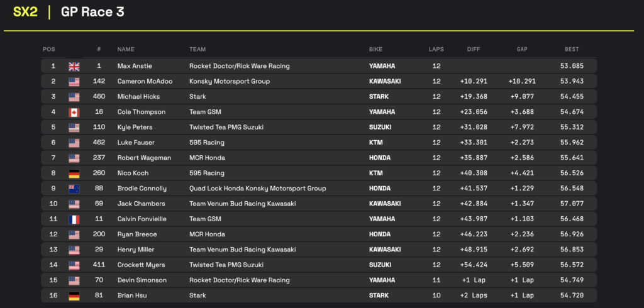Click the TEAM column header
This screenshot has width=644, height=308.
click(x=197, y=49)
